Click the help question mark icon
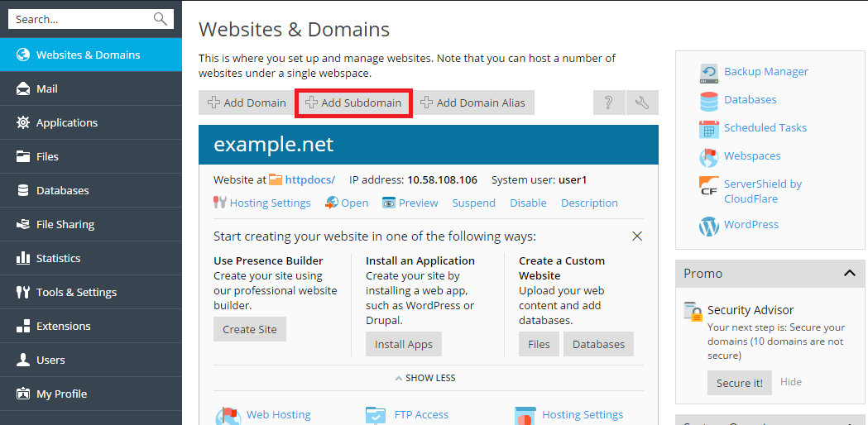 (x=608, y=103)
